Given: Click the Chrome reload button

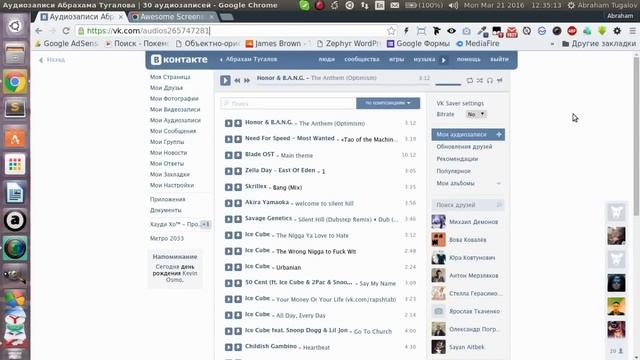Looking at the screenshot, I should coord(66,31).
